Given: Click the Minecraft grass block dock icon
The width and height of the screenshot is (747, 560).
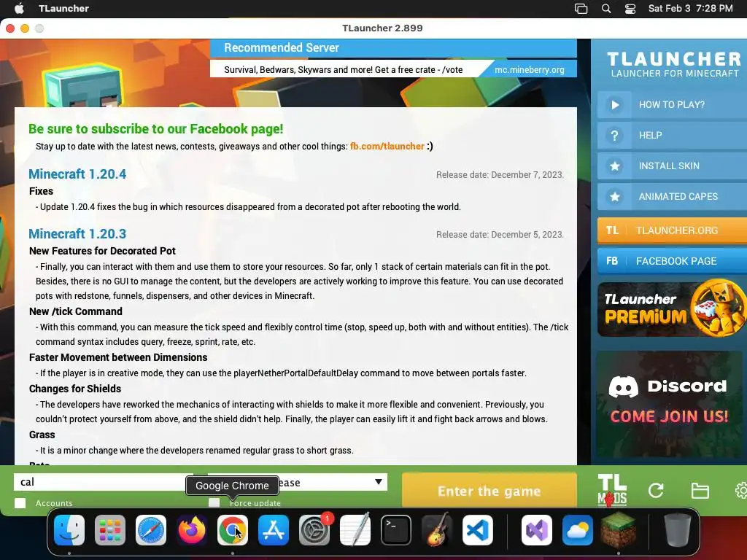Looking at the screenshot, I should click(619, 530).
